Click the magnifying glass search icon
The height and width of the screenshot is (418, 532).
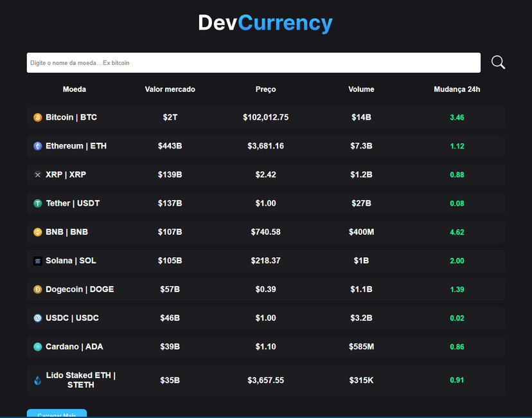pos(498,62)
